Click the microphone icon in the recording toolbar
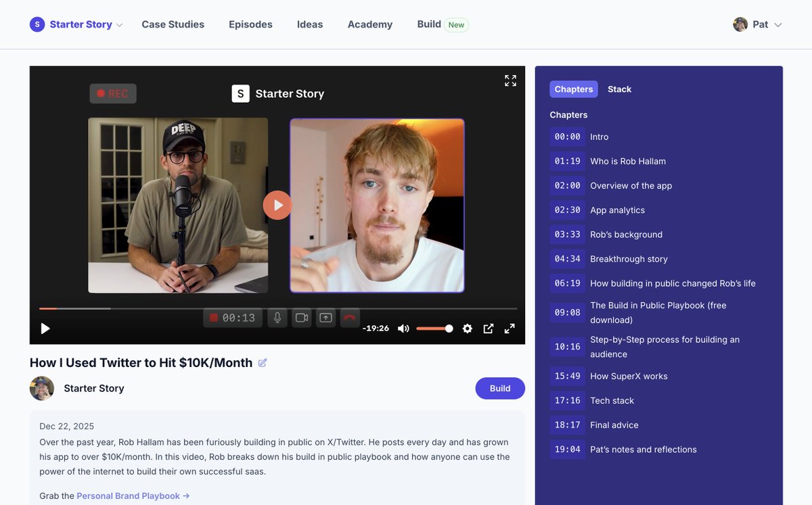The height and width of the screenshot is (505, 812). point(277,317)
